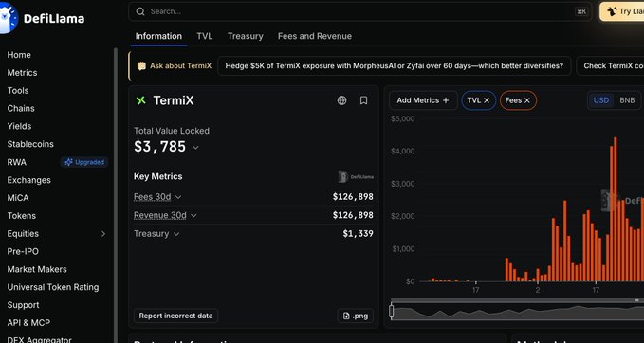Remove the Fees metric chip
This screenshot has width=644, height=343.
click(x=527, y=100)
